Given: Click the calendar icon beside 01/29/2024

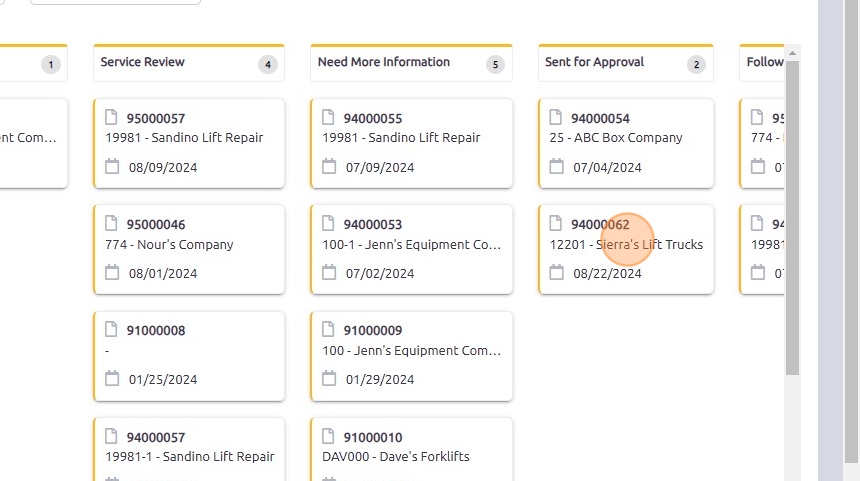Looking at the screenshot, I should pos(329,379).
